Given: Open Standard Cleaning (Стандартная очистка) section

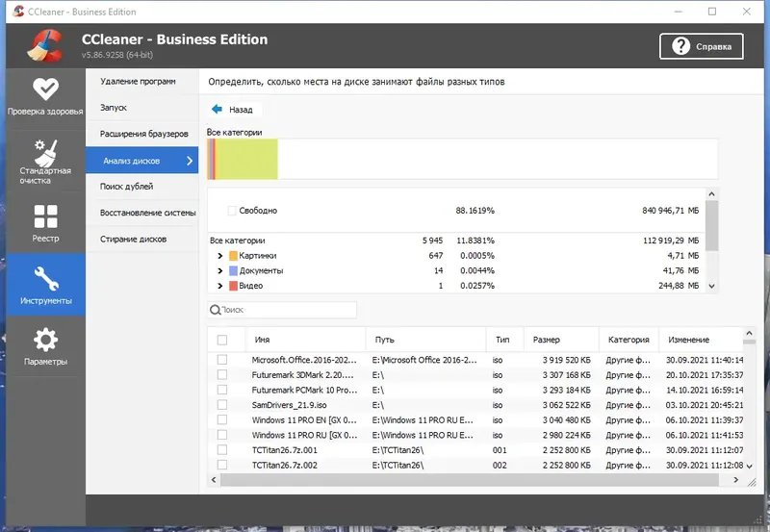Looking at the screenshot, I should 45,161.
